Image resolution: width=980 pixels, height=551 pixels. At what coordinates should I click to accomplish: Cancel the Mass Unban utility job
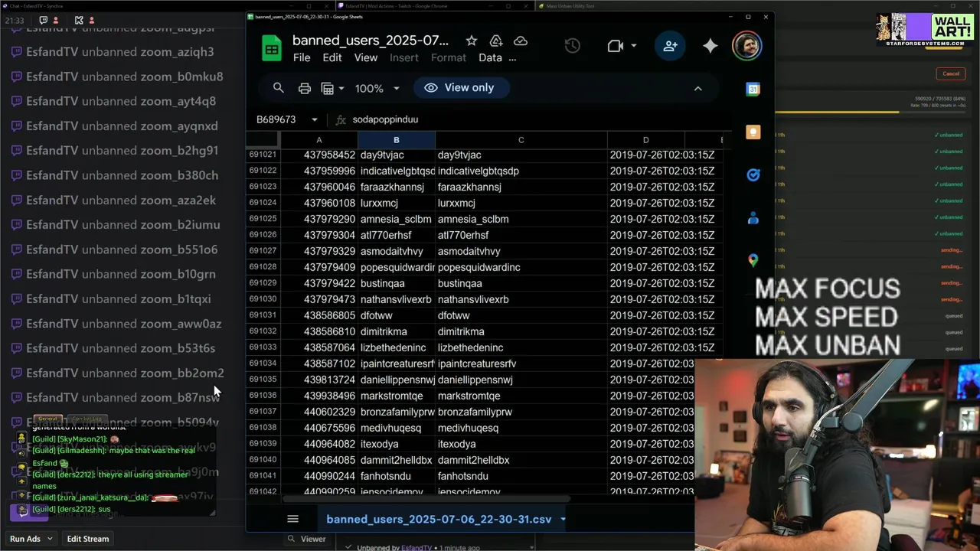(x=951, y=73)
